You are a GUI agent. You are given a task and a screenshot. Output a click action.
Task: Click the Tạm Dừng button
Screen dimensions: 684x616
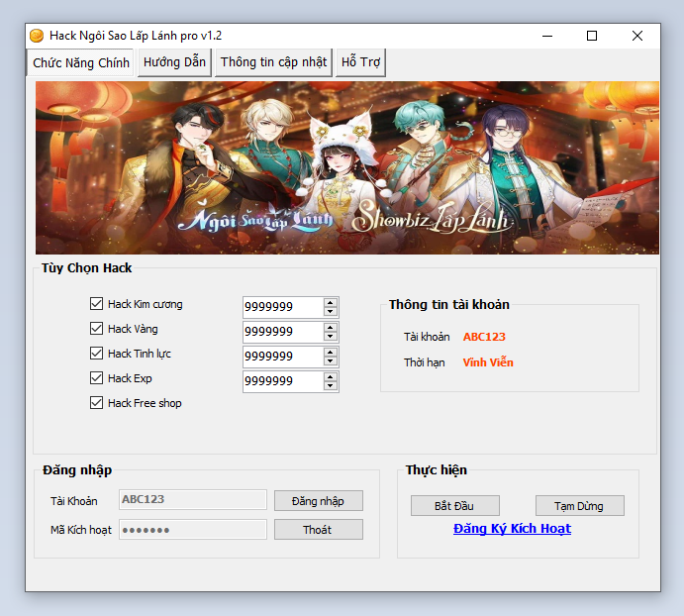[x=579, y=506]
